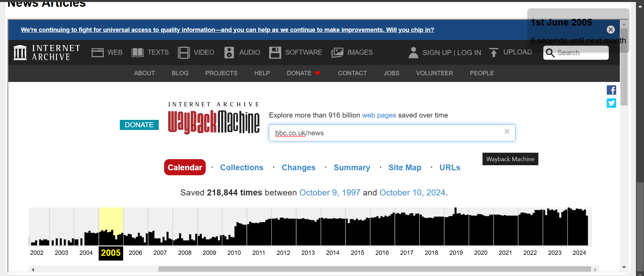Image resolution: width=644 pixels, height=276 pixels.
Task: Open the BLOG menu item
Action: tap(180, 73)
